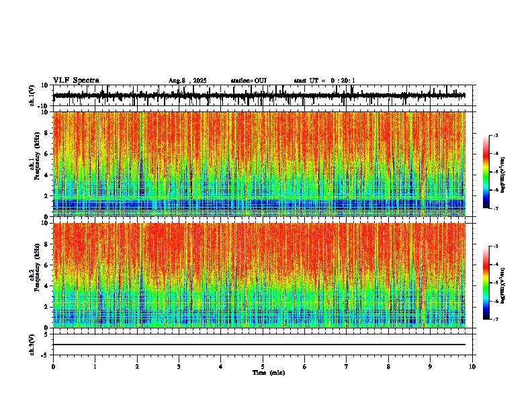
Task: Click the ch.2 colorbar log(PSD) title
Action: click(503, 285)
